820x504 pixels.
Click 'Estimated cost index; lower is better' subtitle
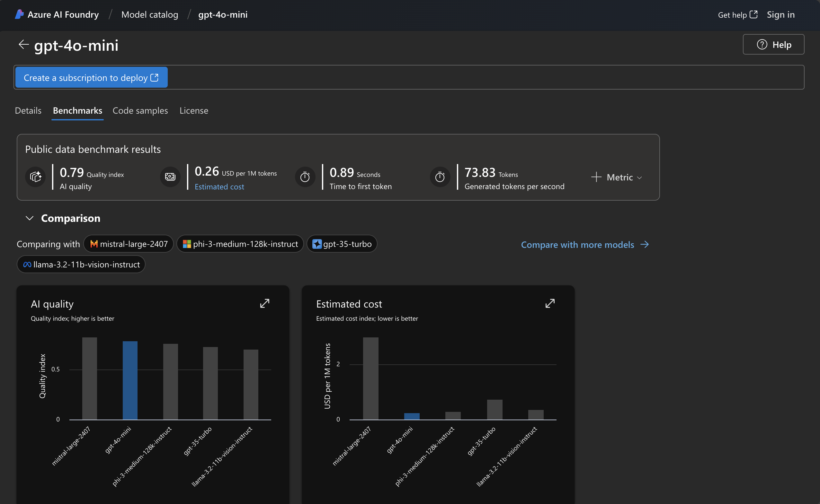pyautogui.click(x=367, y=318)
